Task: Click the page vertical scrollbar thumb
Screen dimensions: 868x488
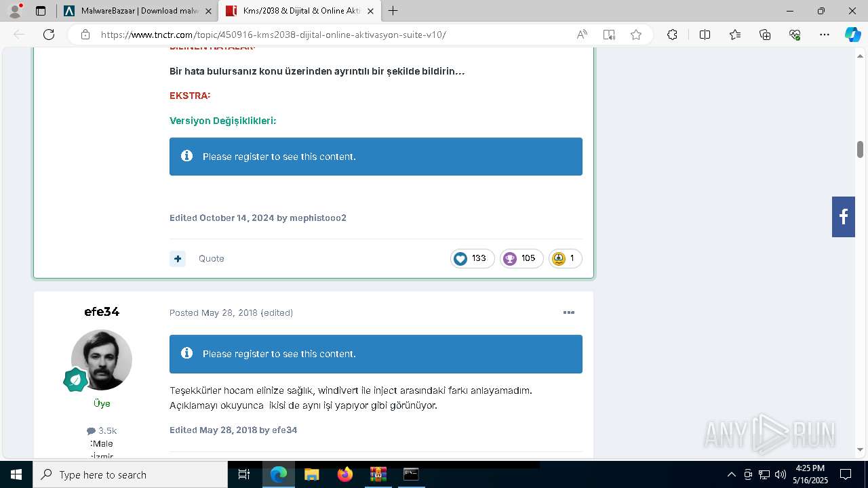Action: pos(860,149)
